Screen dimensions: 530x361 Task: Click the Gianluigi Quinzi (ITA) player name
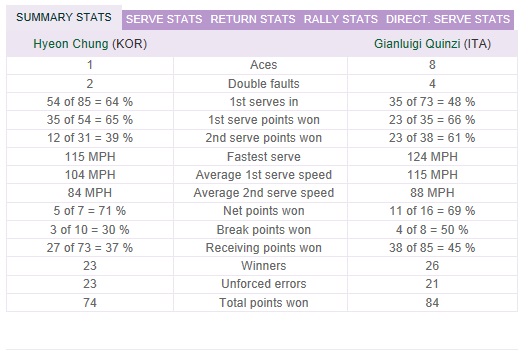click(x=432, y=44)
